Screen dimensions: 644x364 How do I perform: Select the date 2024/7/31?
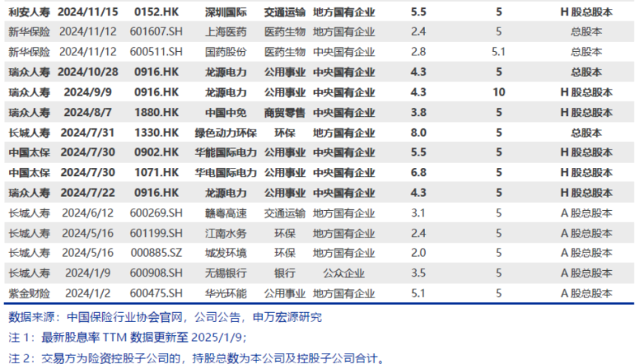coord(88,132)
